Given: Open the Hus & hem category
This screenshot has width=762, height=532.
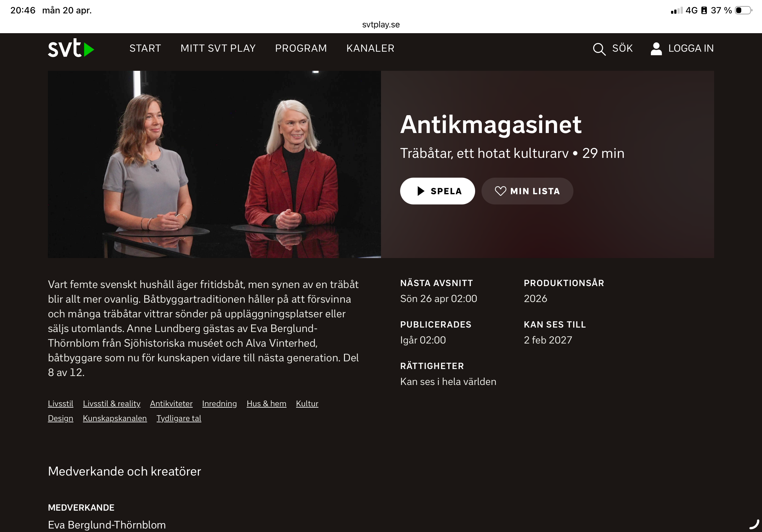Looking at the screenshot, I should point(266,404).
